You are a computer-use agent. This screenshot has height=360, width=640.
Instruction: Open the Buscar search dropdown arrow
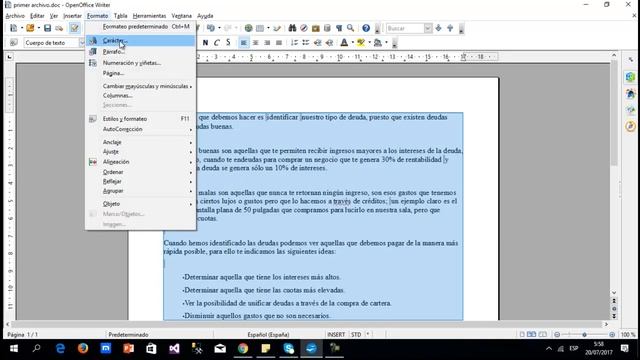tap(427, 28)
